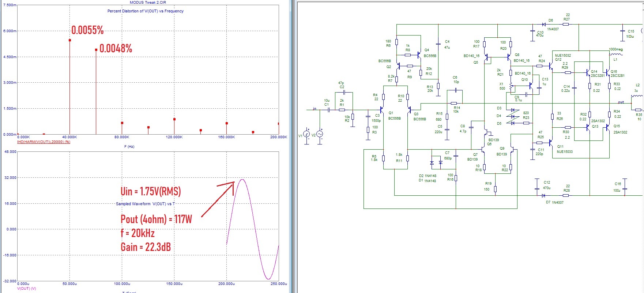
Task: Select output transistor Q14 2SC3281
Action: (588, 73)
